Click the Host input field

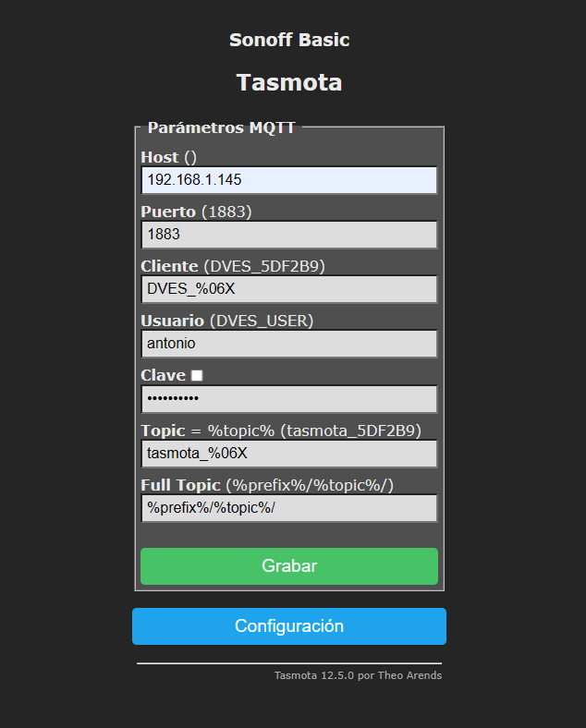pyautogui.click(x=288, y=180)
